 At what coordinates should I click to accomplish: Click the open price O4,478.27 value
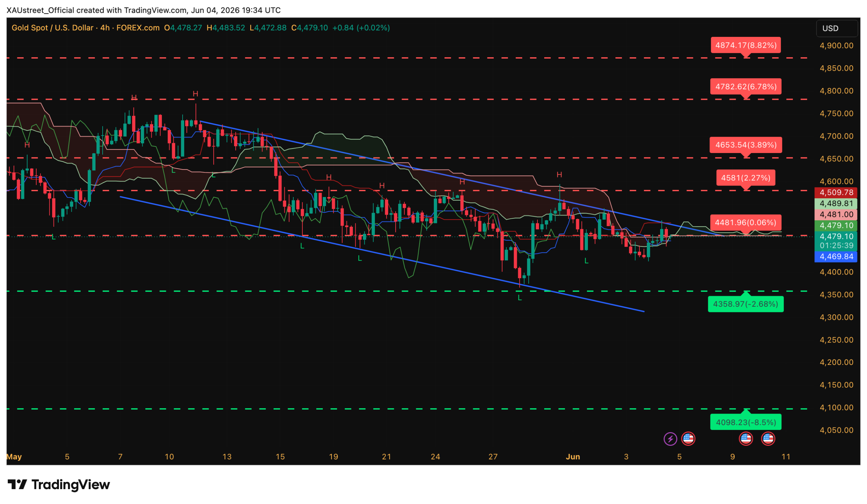point(183,28)
